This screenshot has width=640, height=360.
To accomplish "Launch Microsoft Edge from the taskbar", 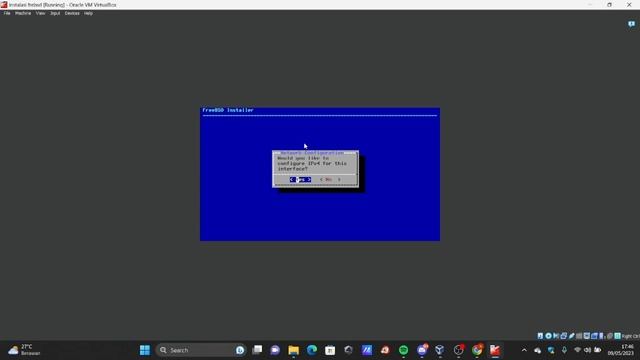I will pos(312,350).
